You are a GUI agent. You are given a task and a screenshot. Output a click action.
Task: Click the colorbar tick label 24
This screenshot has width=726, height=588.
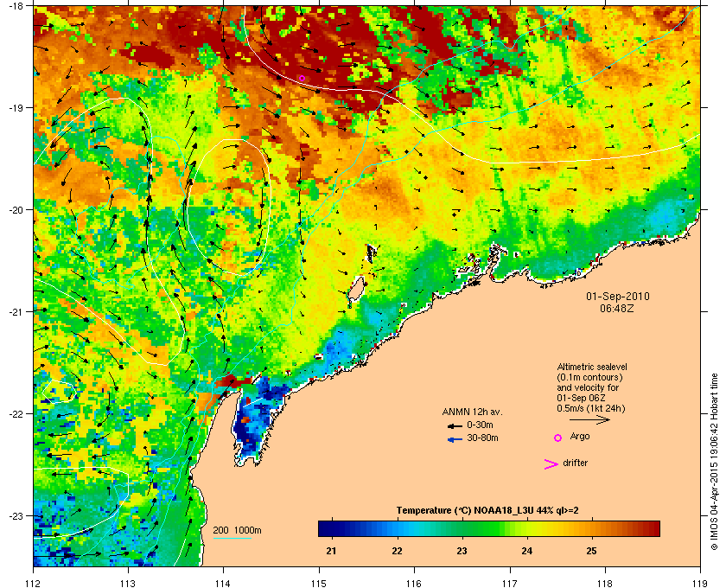click(x=526, y=551)
